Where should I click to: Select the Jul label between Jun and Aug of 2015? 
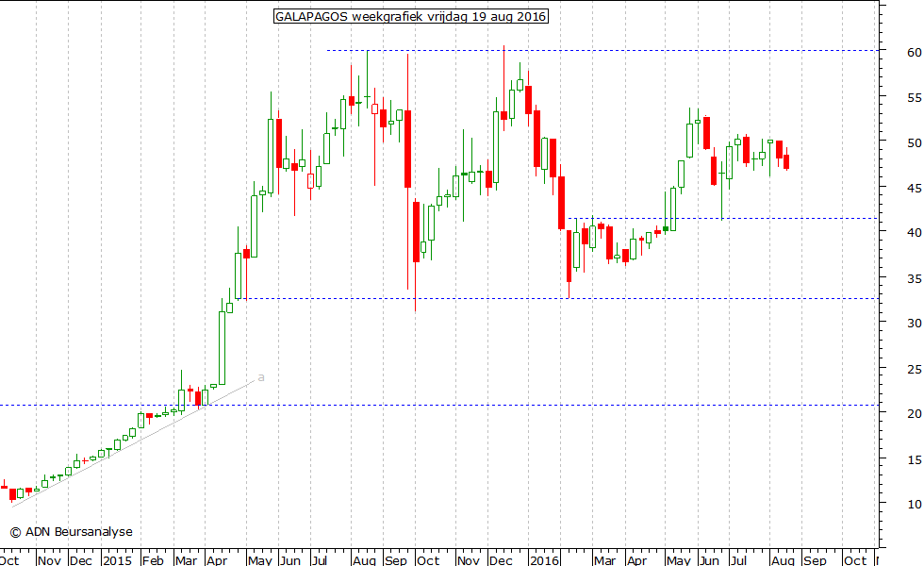[x=320, y=559]
